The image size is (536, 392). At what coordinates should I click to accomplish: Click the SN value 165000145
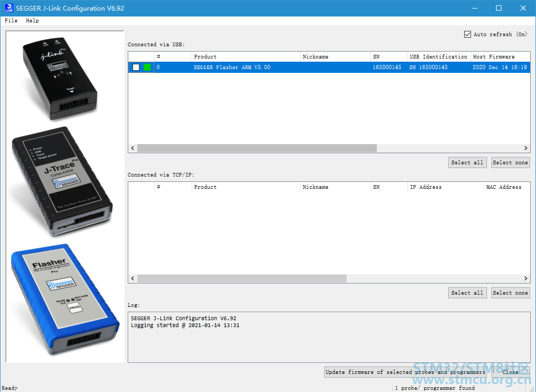tap(387, 67)
